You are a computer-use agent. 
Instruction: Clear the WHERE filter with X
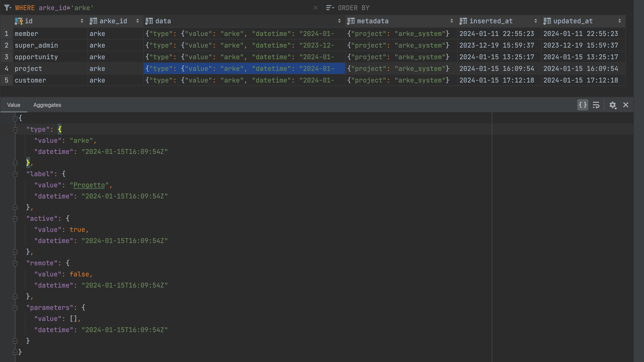pyautogui.click(x=315, y=8)
